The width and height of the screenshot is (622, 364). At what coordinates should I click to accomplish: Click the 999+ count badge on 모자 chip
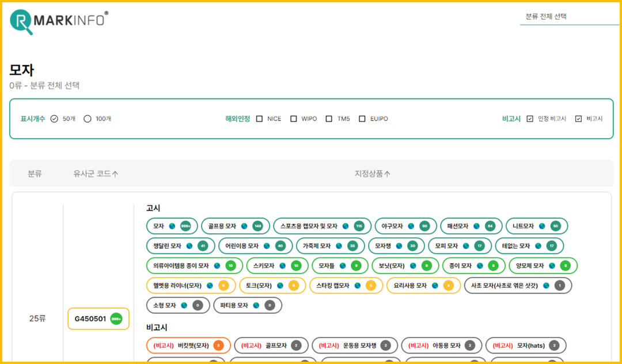185,226
